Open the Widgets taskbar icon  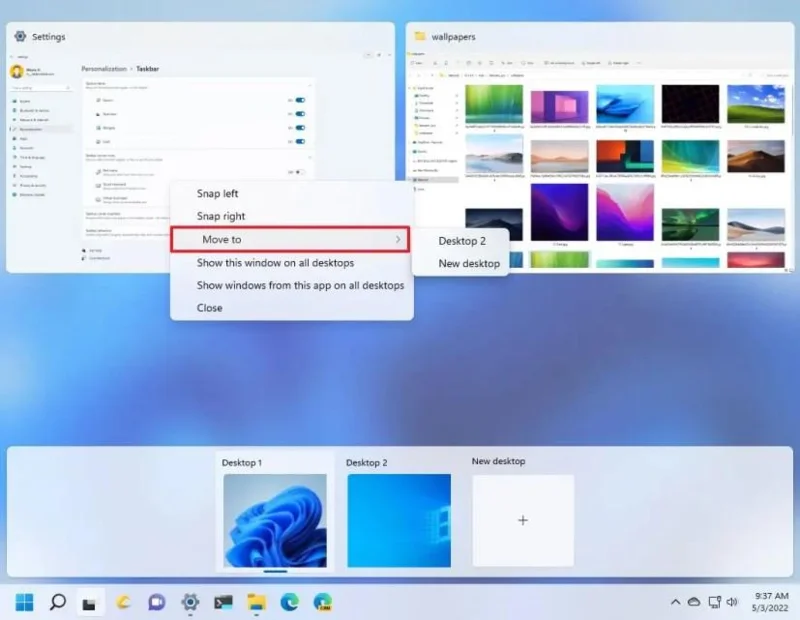tap(123, 603)
